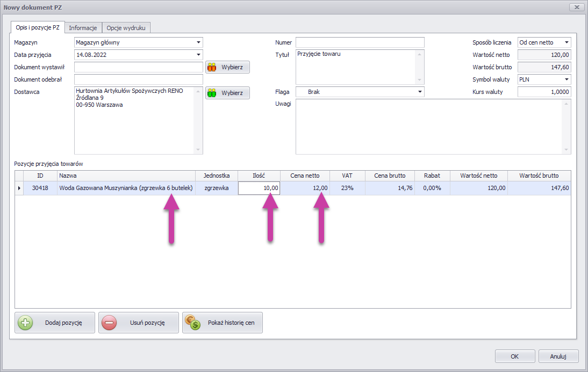Click the Cena brutto column header
Viewport: 588px width, 372px height.
pyautogui.click(x=390, y=176)
